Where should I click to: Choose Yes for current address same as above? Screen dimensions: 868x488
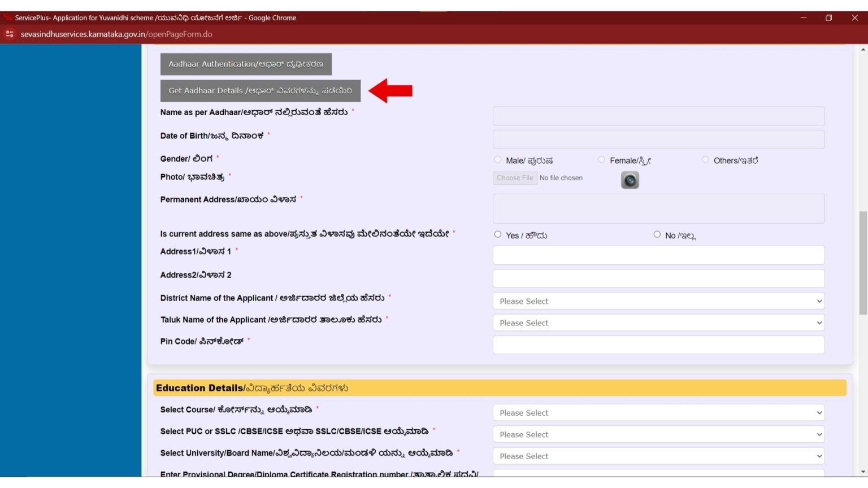497,234
